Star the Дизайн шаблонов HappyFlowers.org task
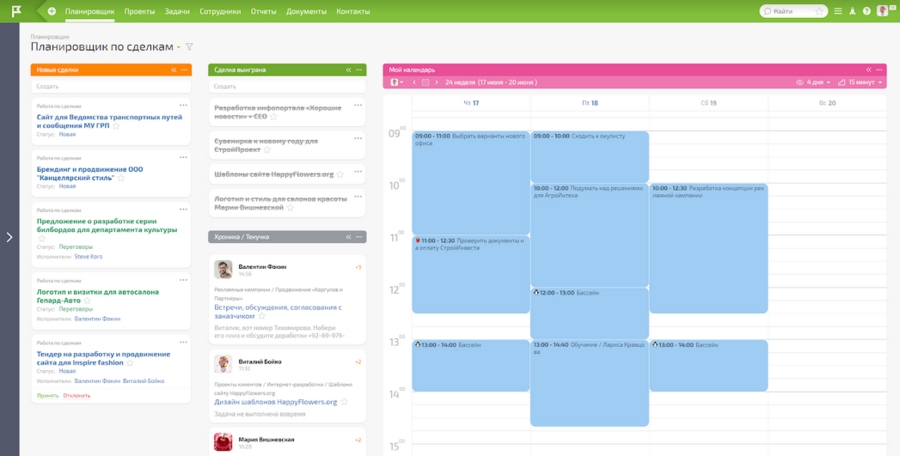This screenshot has width=900, height=456. pyautogui.click(x=343, y=402)
